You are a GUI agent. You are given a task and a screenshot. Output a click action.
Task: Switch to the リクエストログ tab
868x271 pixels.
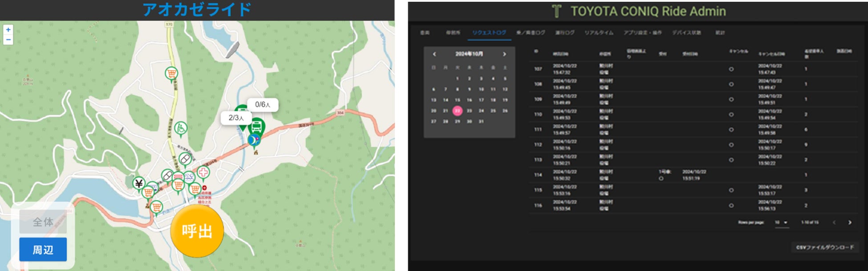[x=489, y=33]
